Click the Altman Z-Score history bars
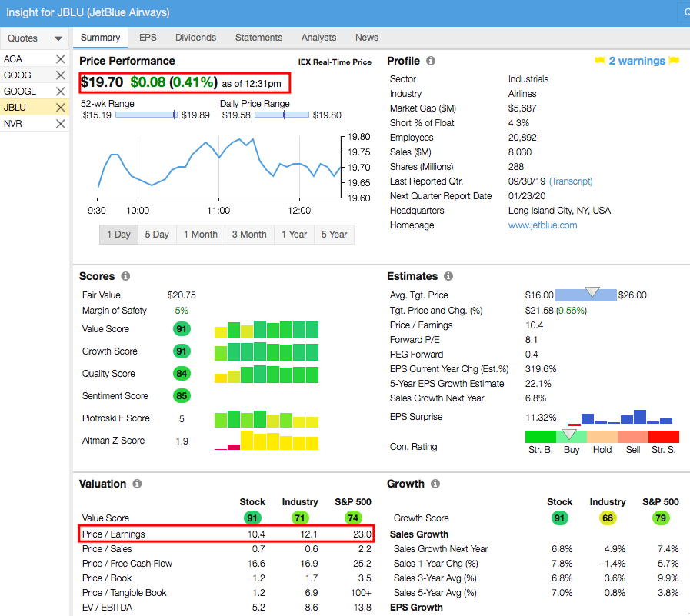 (266, 441)
